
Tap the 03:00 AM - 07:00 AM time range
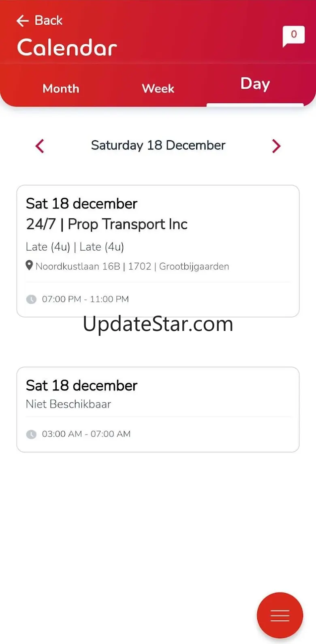[86, 434]
